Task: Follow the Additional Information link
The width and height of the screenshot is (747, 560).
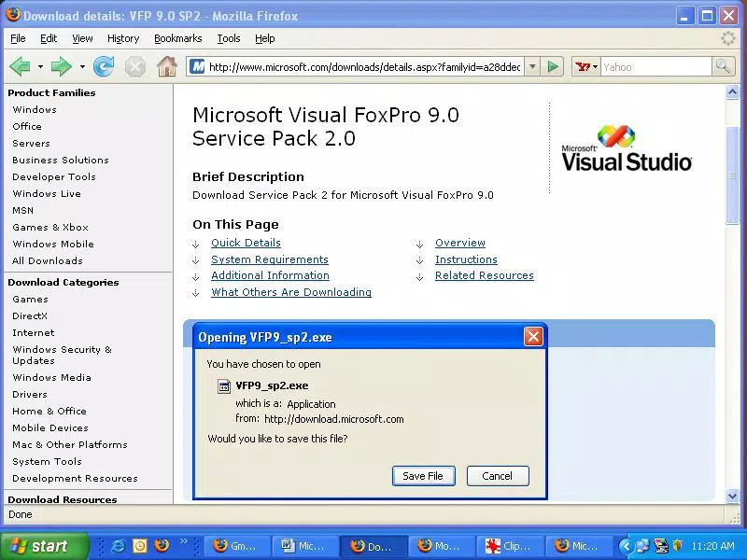Action: [270, 275]
